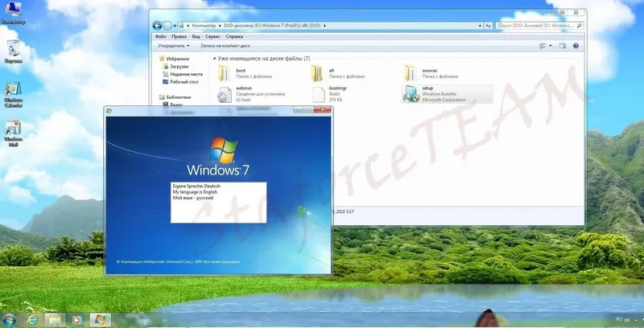
Task: Click RU language indicator in tray
Action: [619, 319]
